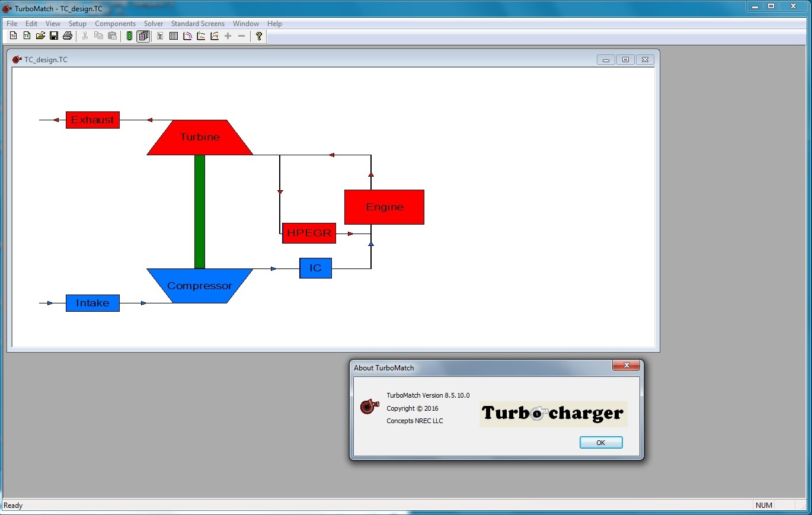Save the project with the floppy disk icon
Screen dimensions: 812x515
click(54, 36)
